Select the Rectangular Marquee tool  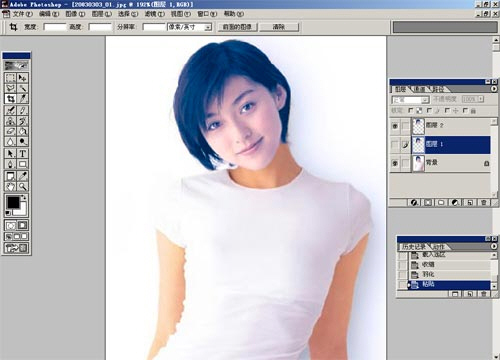[x=11, y=78]
